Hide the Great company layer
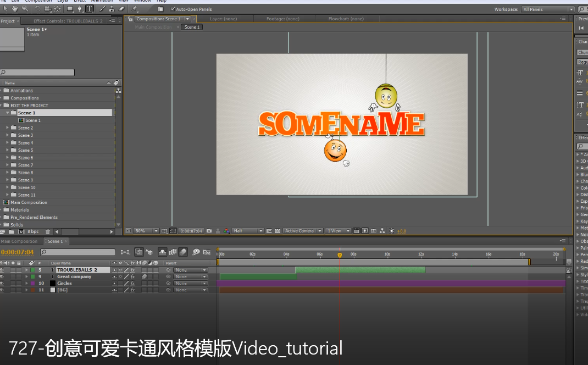The image size is (588, 365). coord(2,276)
